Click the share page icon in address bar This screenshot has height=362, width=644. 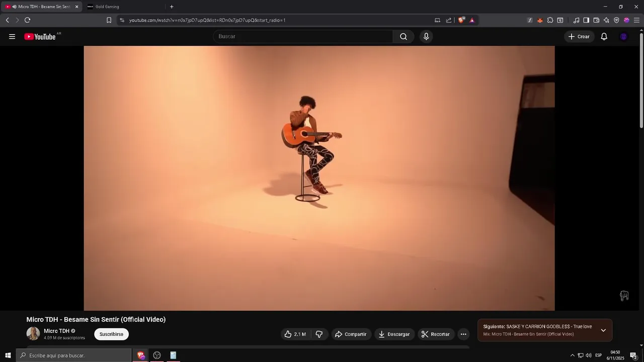[x=449, y=20]
